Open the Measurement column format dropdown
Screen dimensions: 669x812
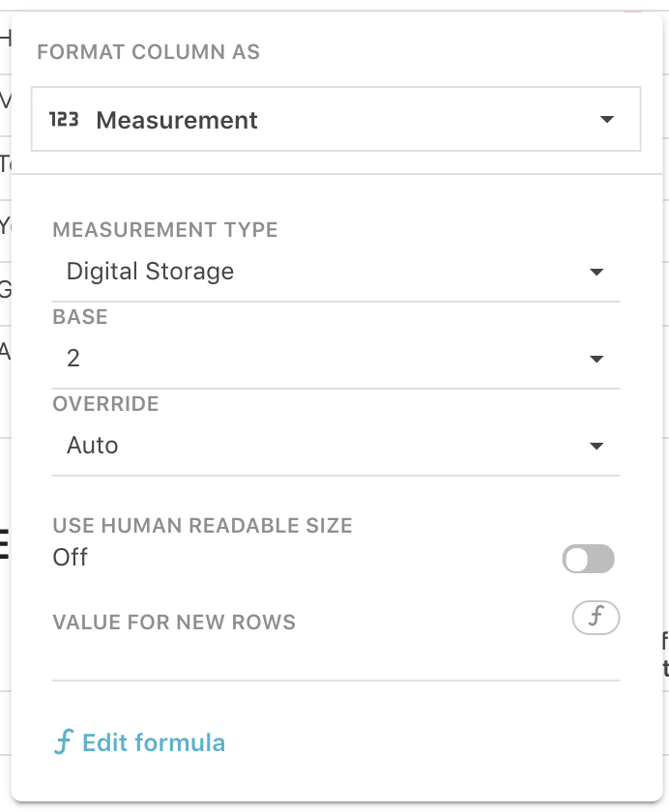point(335,120)
